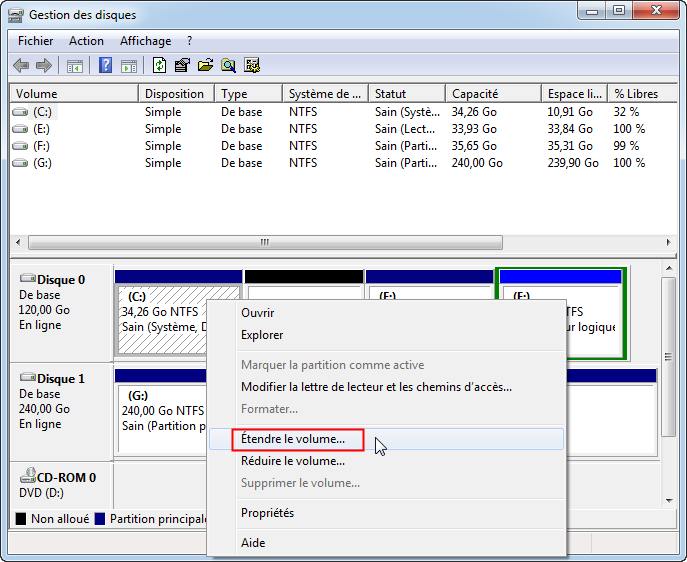This screenshot has width=687, height=562.
Task: Toggle the action pane toolbar icon
Action: [x=129, y=66]
